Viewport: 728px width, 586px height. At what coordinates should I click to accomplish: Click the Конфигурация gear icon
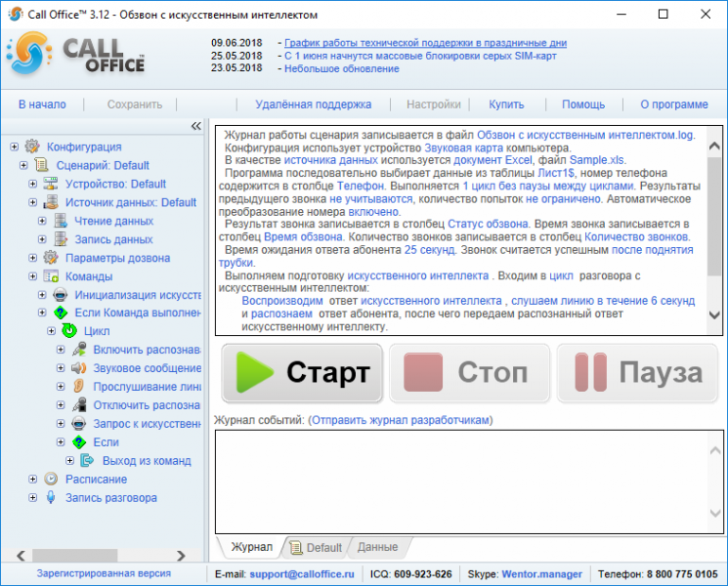32,146
